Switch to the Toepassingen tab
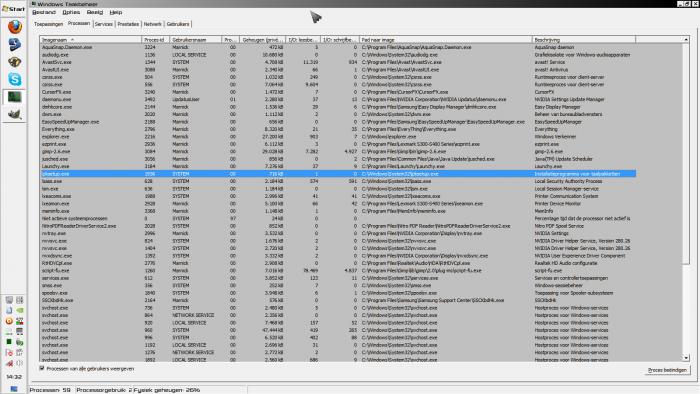Screen dimensions: 700x394 tap(48, 24)
